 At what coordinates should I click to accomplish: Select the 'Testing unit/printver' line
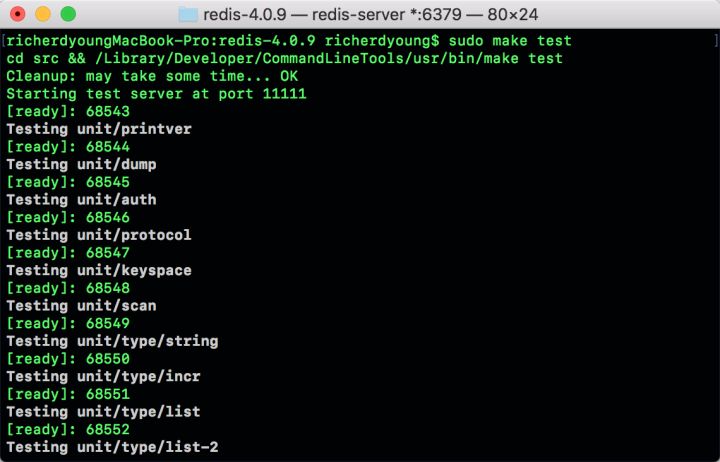99,129
